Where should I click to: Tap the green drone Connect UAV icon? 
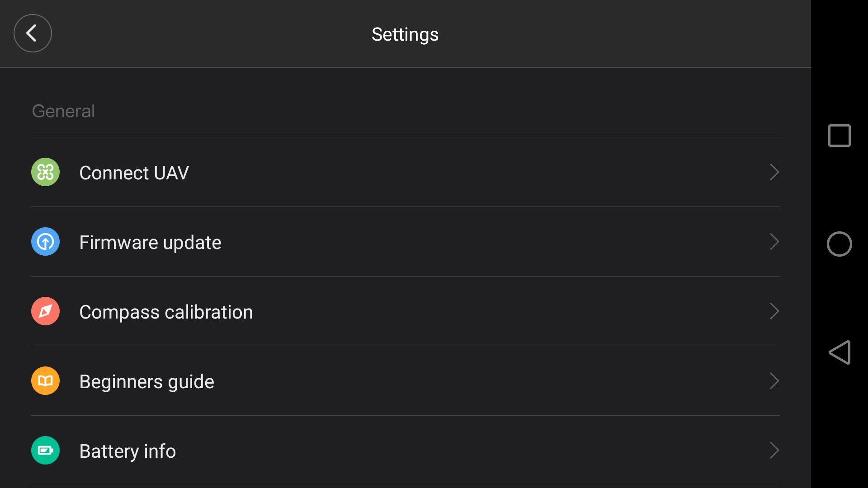click(x=45, y=172)
